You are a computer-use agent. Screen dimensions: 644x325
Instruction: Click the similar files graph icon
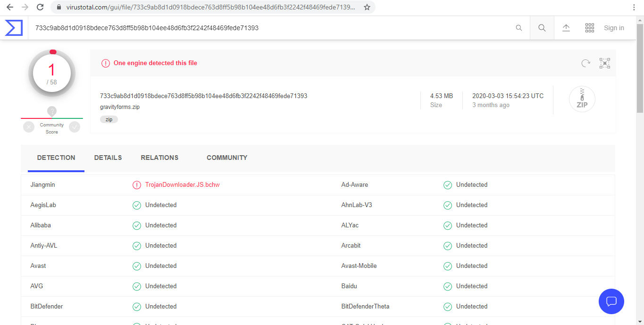(605, 63)
